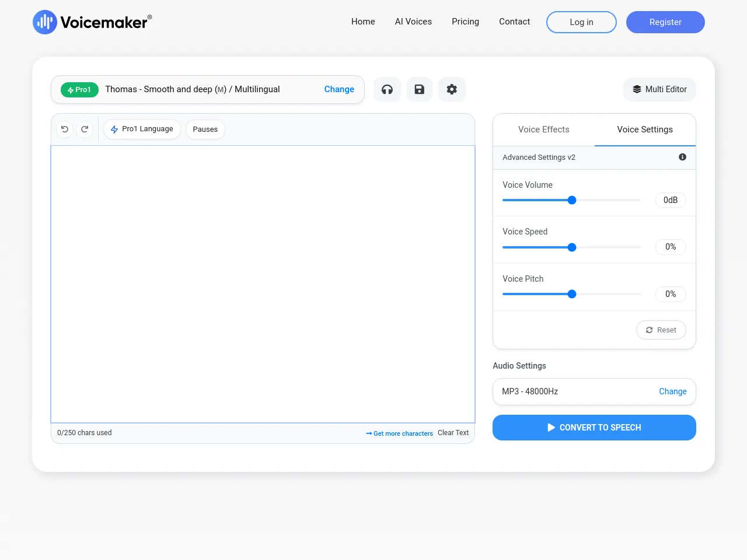Viewport: 747px width, 560px height.
Task: Change the MP3 - 48000Hz audio format
Action: tap(672, 391)
